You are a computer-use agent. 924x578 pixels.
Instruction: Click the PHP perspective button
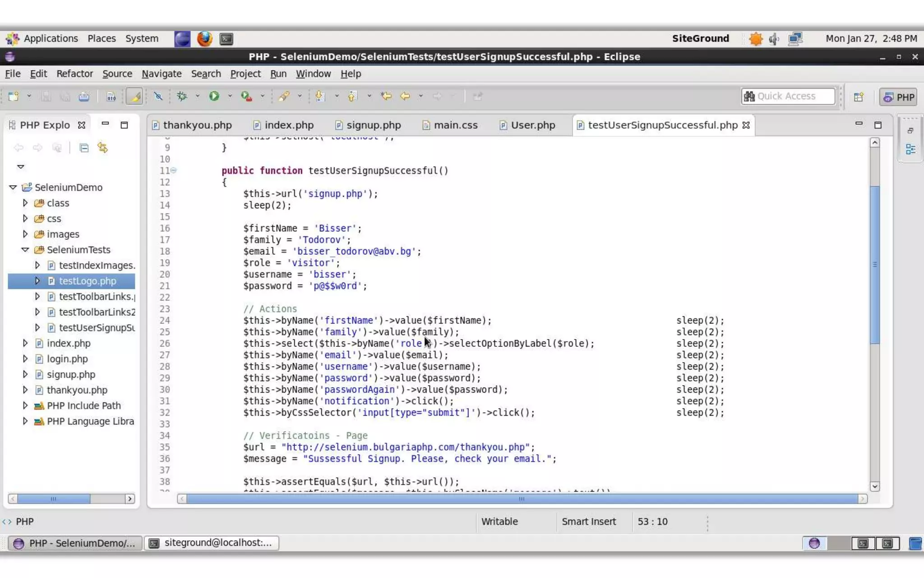pos(898,97)
